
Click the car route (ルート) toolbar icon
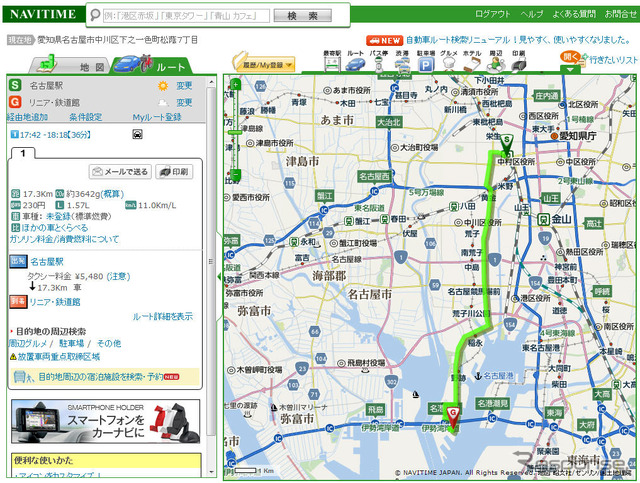point(355,65)
